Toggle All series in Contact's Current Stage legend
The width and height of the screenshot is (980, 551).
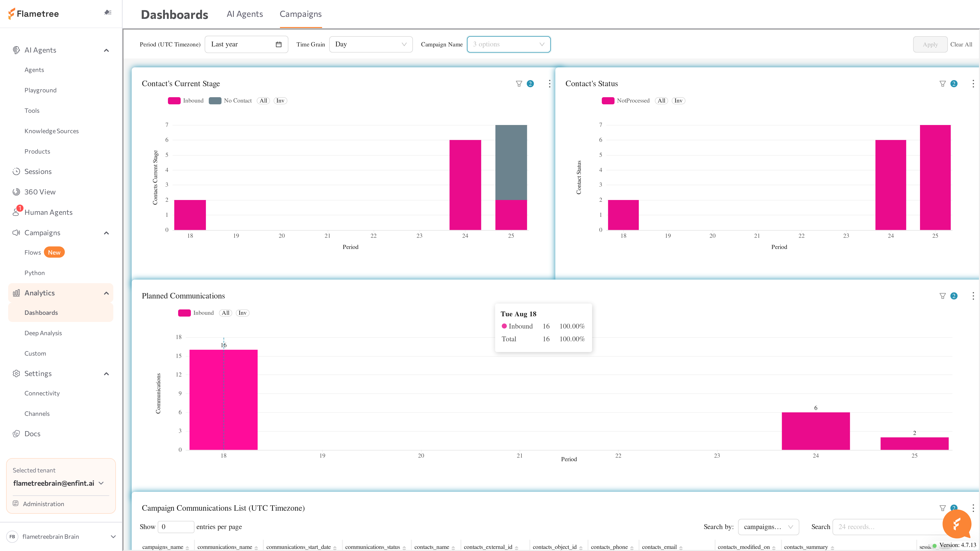pos(263,101)
